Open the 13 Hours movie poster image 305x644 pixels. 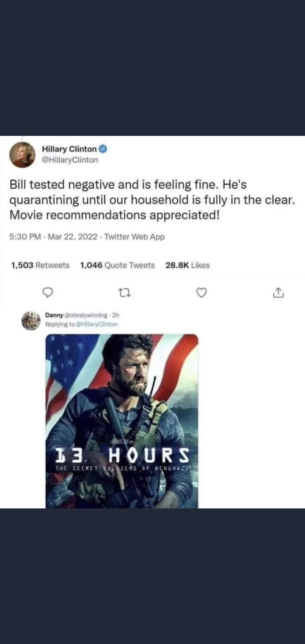click(x=122, y=421)
